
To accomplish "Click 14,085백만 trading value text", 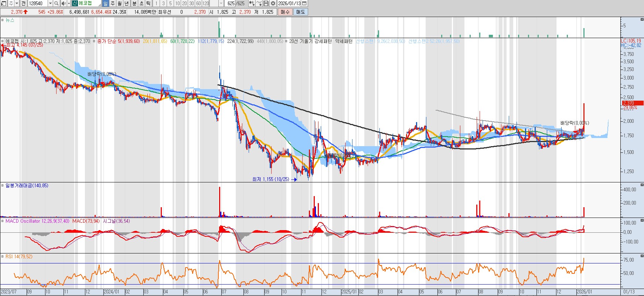I will 145,12.
